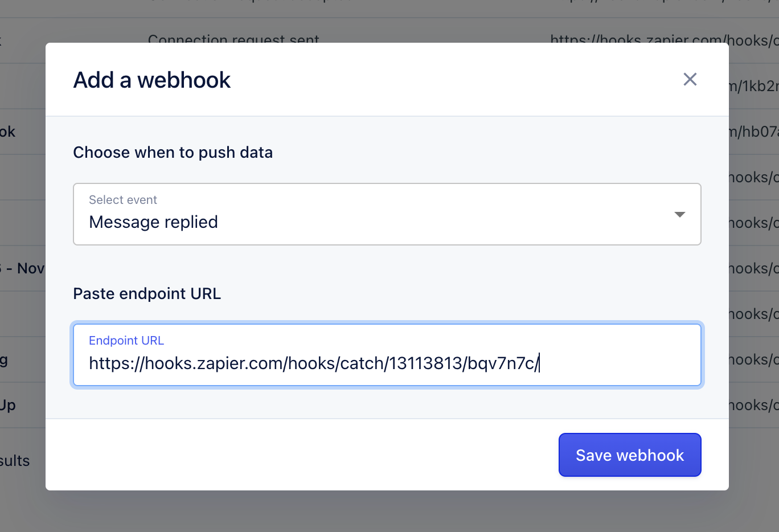Screen dimensions: 779x532
Task: Click the cut-off ok row text at left
Action: tap(8, 132)
